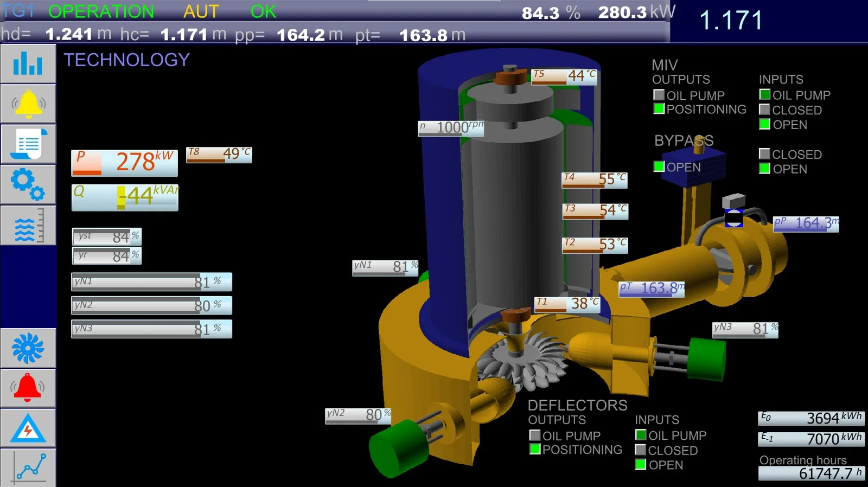Toggle DEFLECTORS outputs OIL PUMP indicator
Viewport: 868px width, 487px height.
click(x=535, y=435)
